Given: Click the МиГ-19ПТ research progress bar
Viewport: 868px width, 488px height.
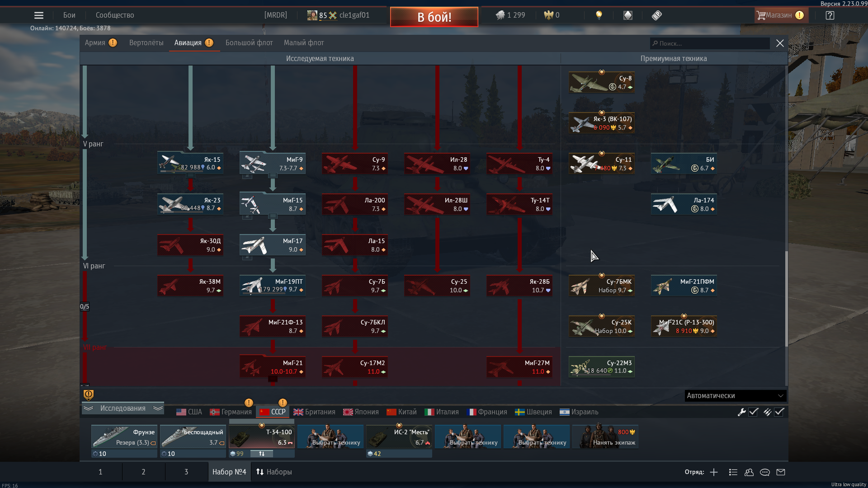Looking at the screenshot, I should (x=264, y=294).
